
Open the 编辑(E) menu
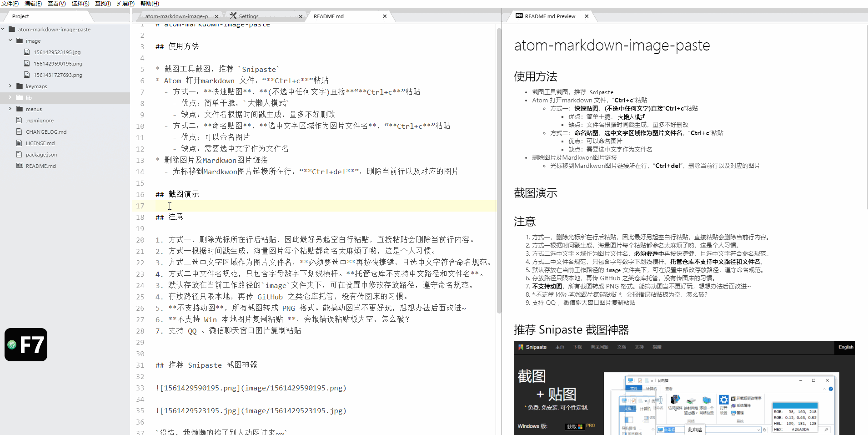pyautogui.click(x=33, y=4)
